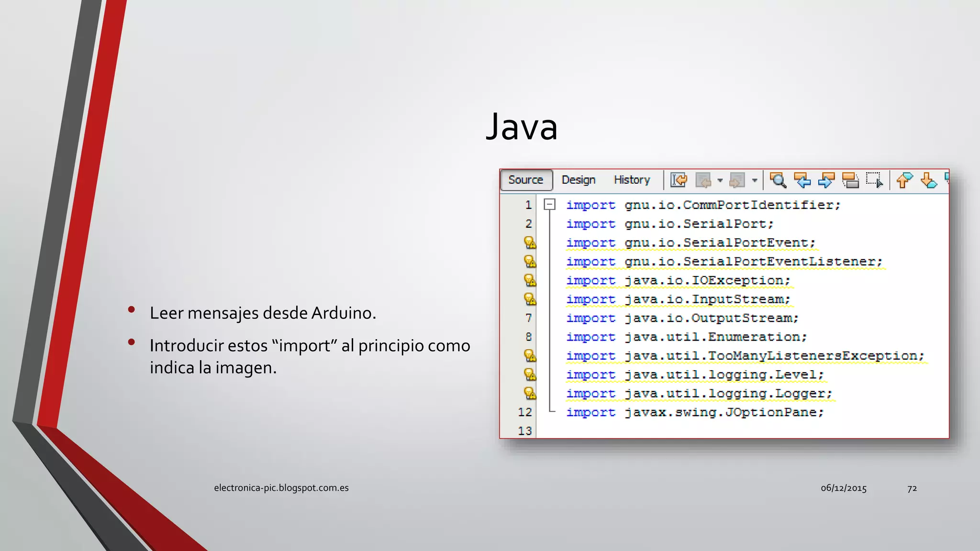
Task: Click Previous Bookmark up-arrow icon
Action: [904, 180]
